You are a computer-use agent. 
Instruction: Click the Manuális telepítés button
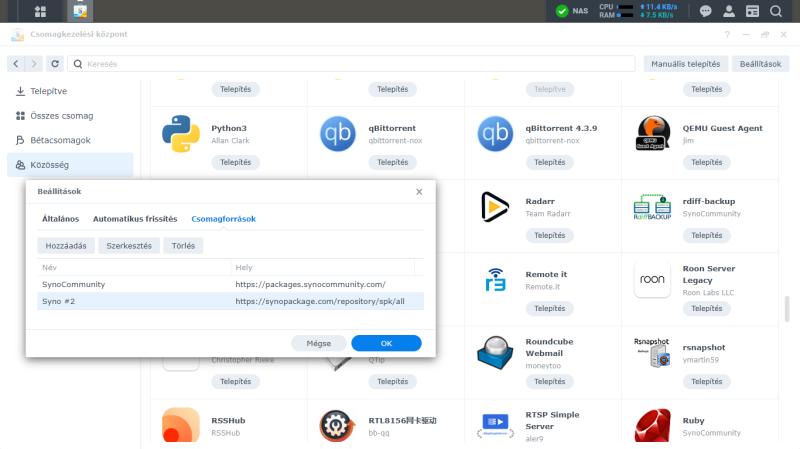(x=686, y=64)
